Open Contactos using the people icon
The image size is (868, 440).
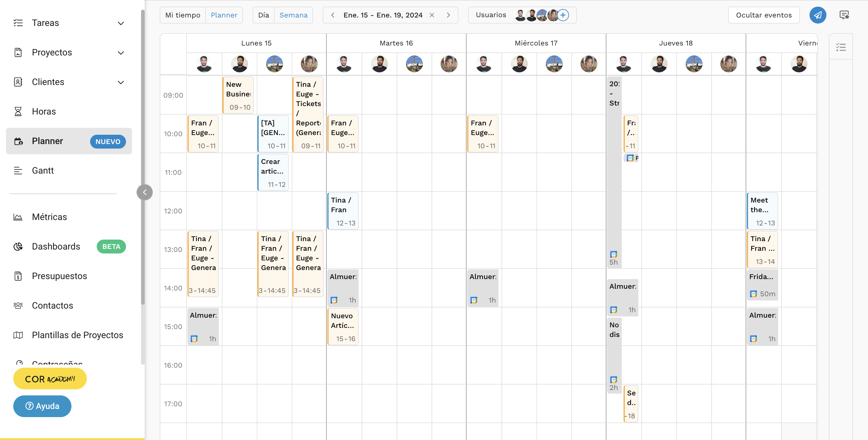coord(17,305)
